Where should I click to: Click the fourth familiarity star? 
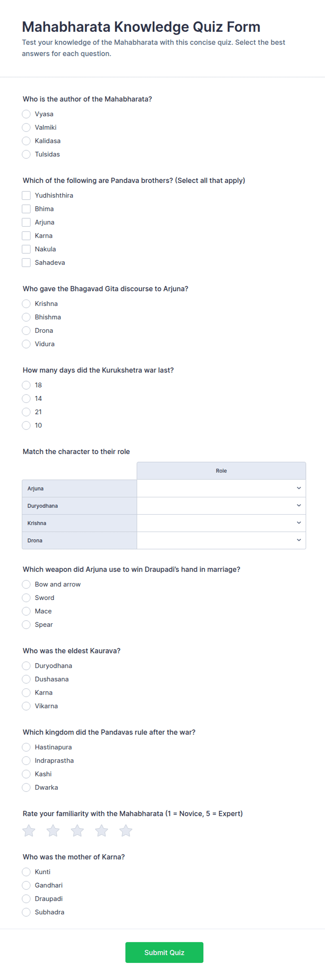[102, 831]
